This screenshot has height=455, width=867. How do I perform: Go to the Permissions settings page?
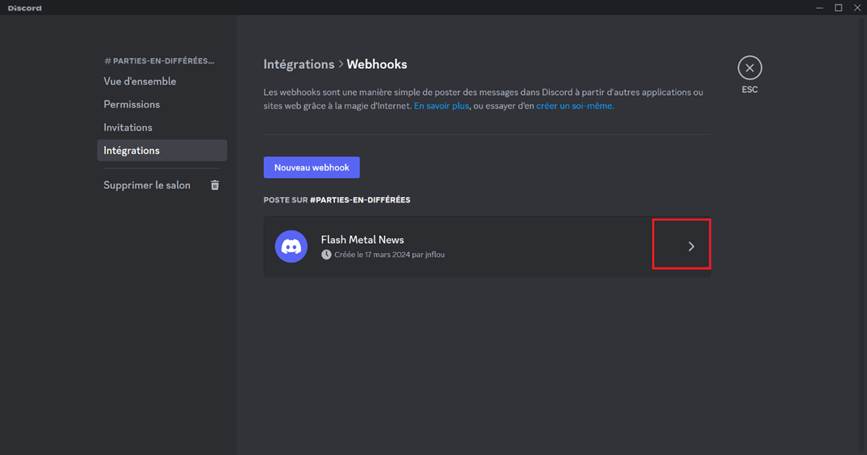[132, 104]
